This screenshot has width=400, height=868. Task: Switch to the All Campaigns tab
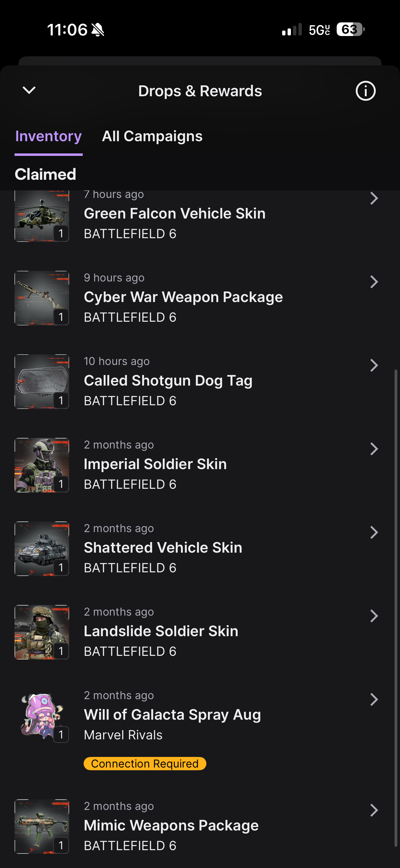tap(152, 136)
